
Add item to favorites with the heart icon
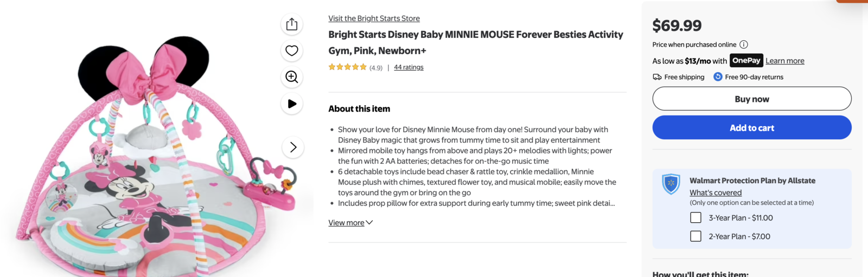292,50
